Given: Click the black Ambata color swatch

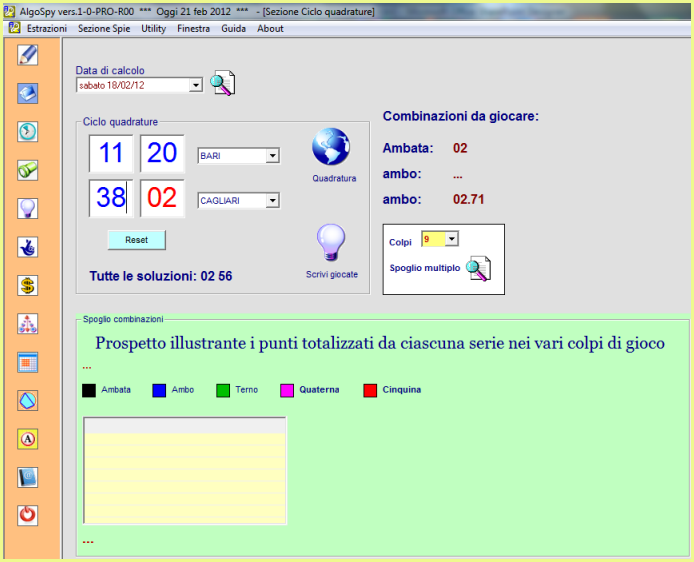Looking at the screenshot, I should tap(89, 390).
